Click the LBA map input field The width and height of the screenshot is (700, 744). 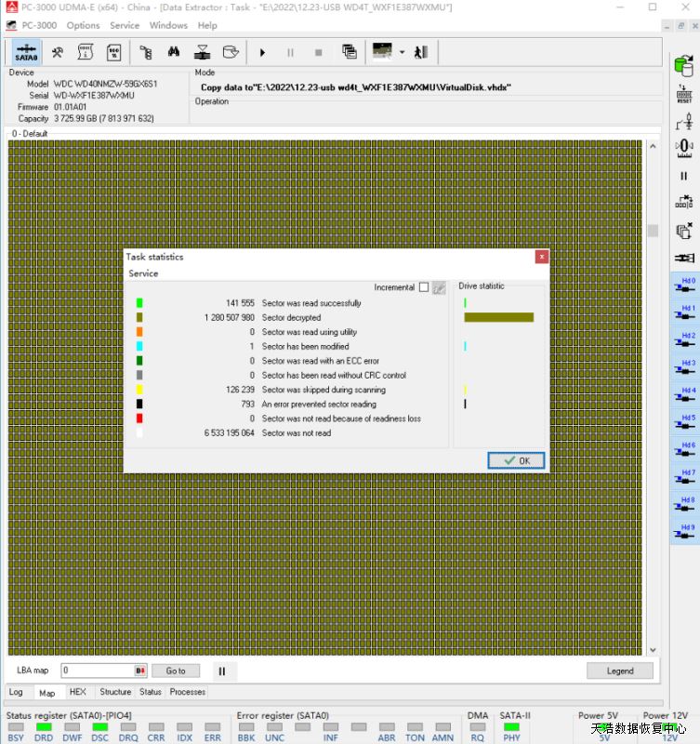[98, 671]
